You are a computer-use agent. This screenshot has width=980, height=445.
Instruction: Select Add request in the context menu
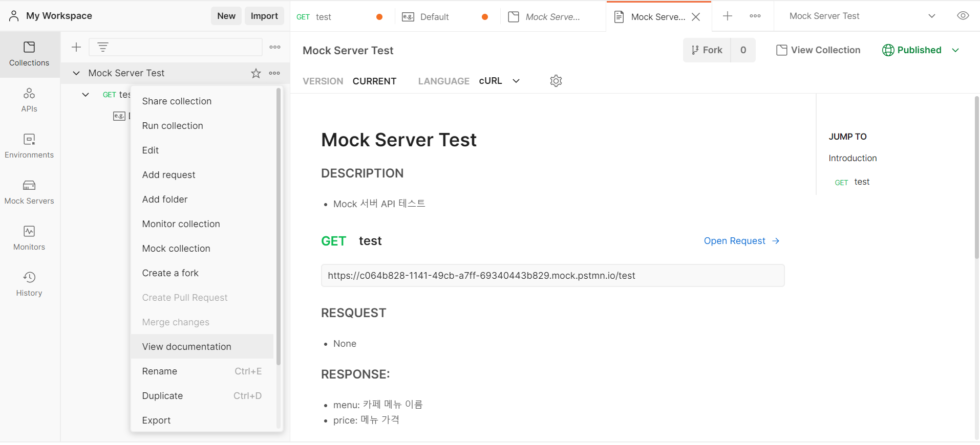coord(202,175)
